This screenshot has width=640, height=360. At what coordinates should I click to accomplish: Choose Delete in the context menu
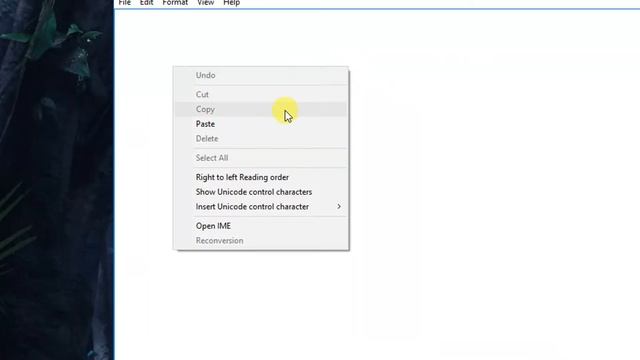point(261,138)
